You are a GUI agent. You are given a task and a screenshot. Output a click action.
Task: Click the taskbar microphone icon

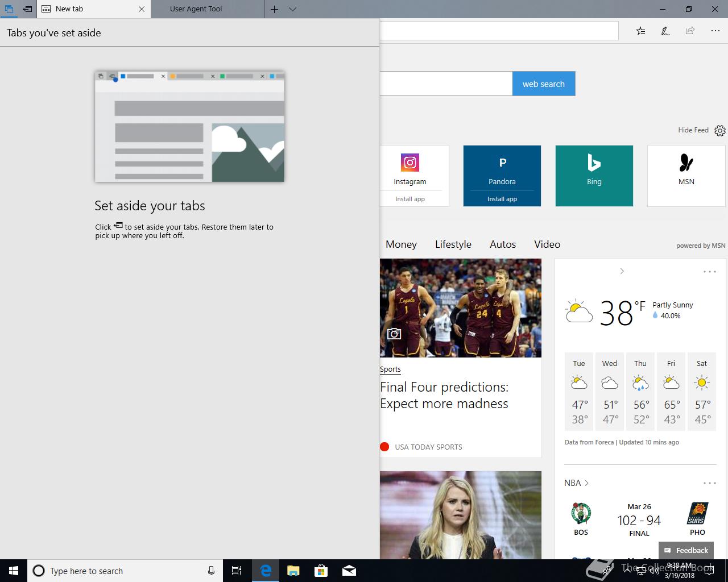tap(211, 571)
